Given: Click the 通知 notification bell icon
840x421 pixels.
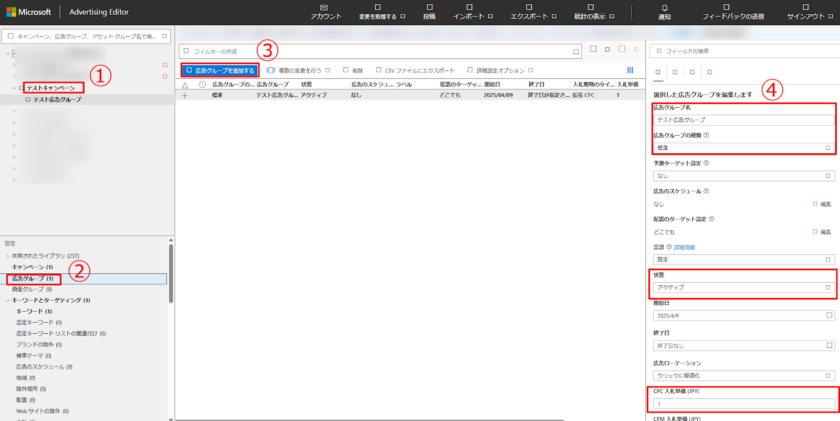Looking at the screenshot, I should [x=665, y=7].
